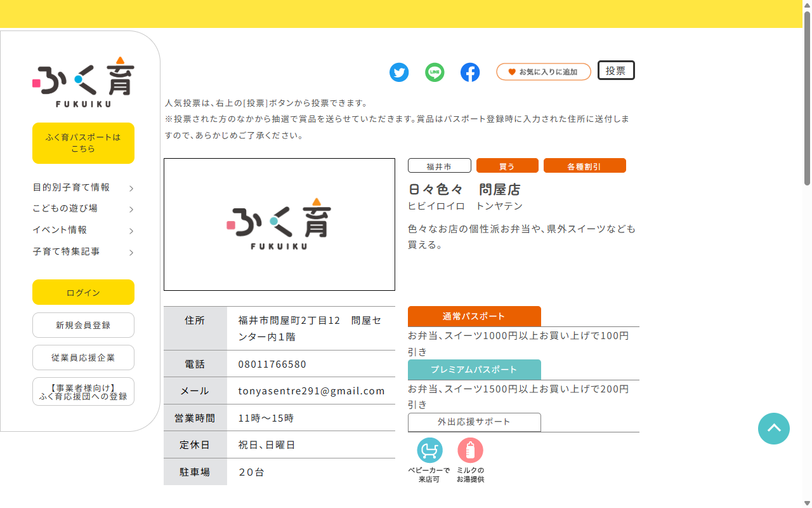
Task: Open the こどもの遊び場 menu
Action: tap(65, 208)
